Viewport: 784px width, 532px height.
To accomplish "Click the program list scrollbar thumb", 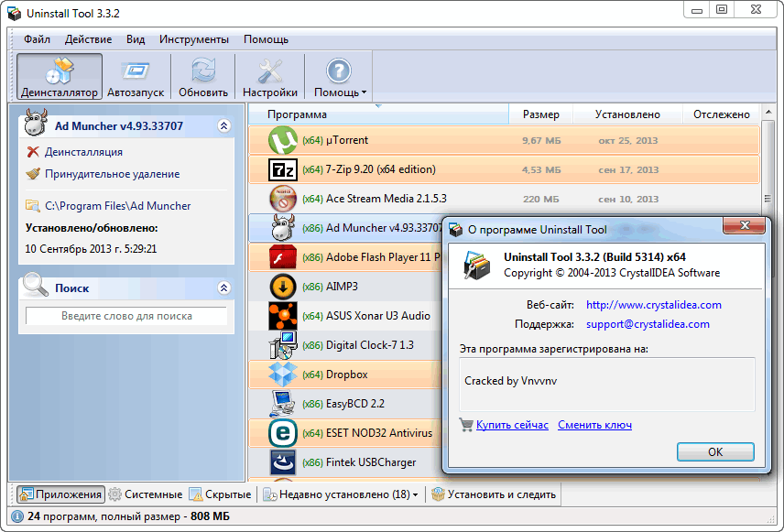I will [768, 198].
